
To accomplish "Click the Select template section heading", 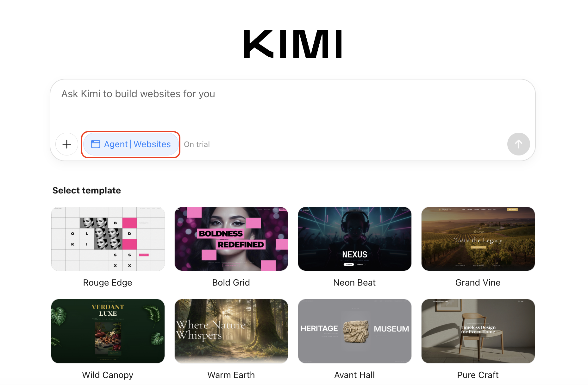I will click(86, 190).
